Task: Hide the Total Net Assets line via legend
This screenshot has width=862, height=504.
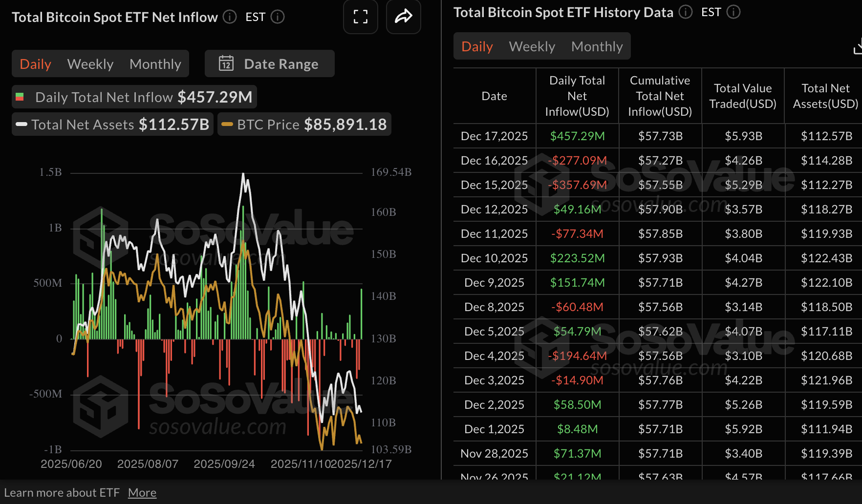Action: 111,124
